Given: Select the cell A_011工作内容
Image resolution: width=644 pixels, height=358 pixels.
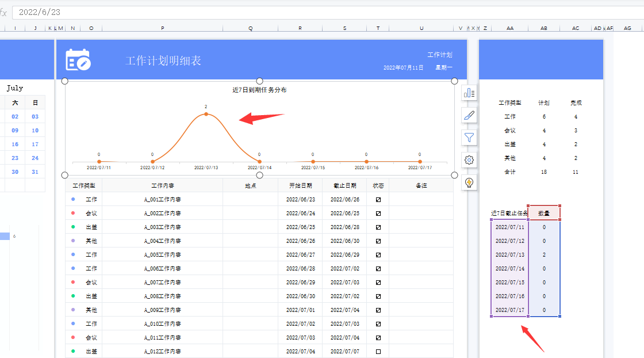Looking at the screenshot, I should pyautogui.click(x=163, y=337).
